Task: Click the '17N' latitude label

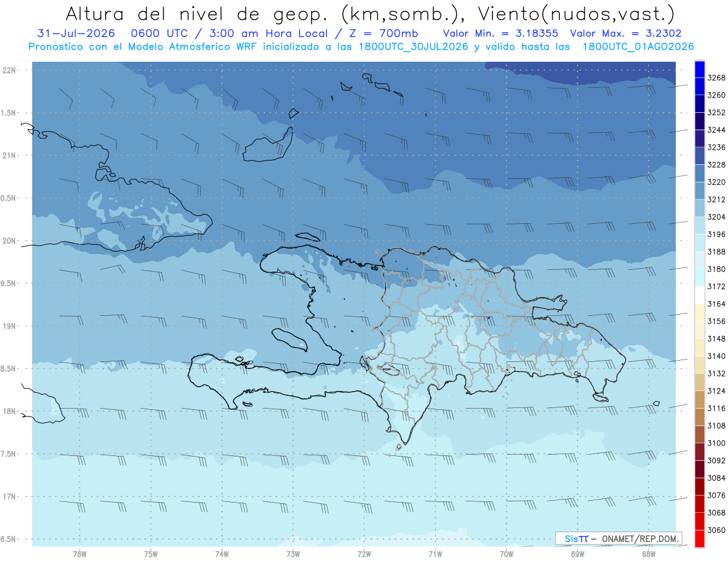Action: click(10, 497)
